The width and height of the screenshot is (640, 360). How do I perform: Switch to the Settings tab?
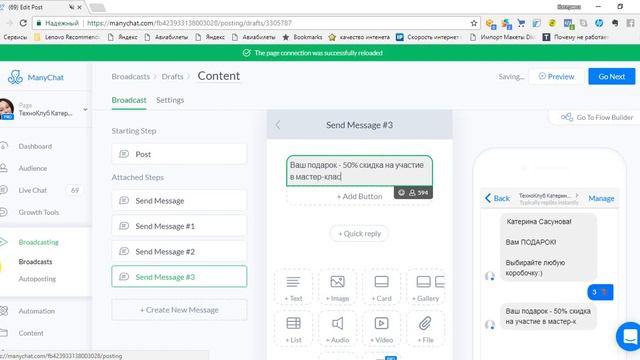point(170,100)
